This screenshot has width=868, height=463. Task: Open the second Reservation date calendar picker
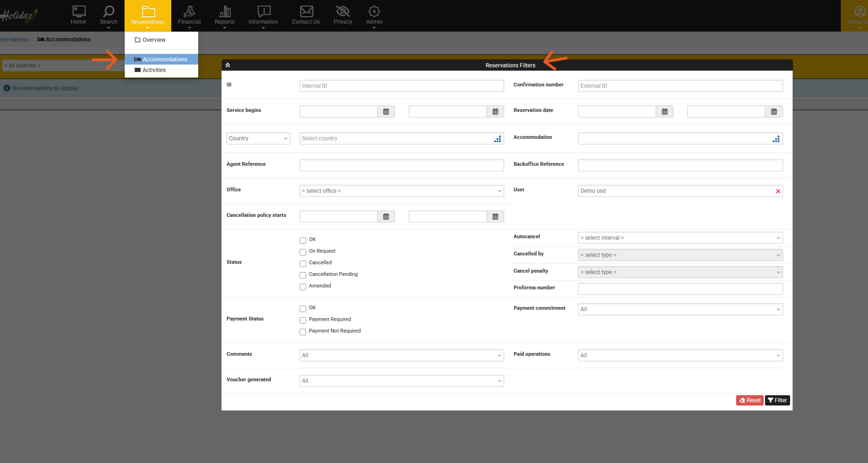click(x=774, y=112)
